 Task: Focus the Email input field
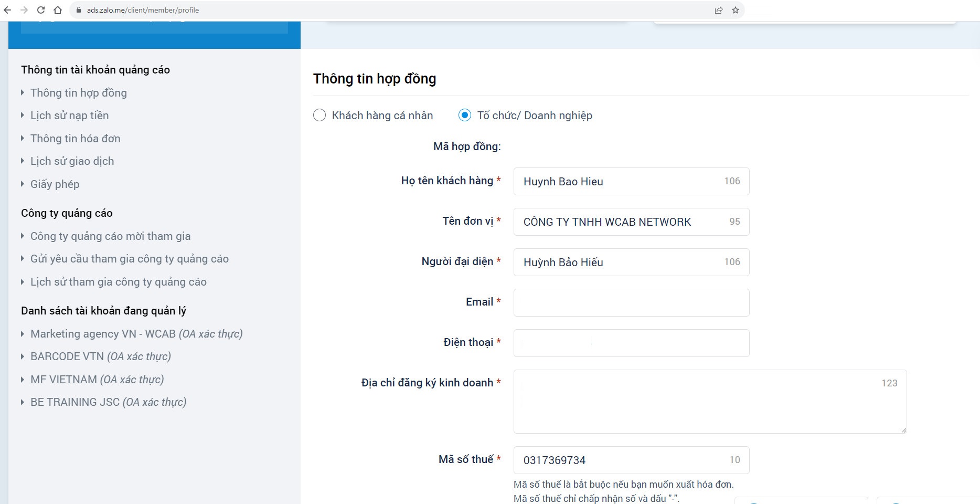click(x=631, y=303)
